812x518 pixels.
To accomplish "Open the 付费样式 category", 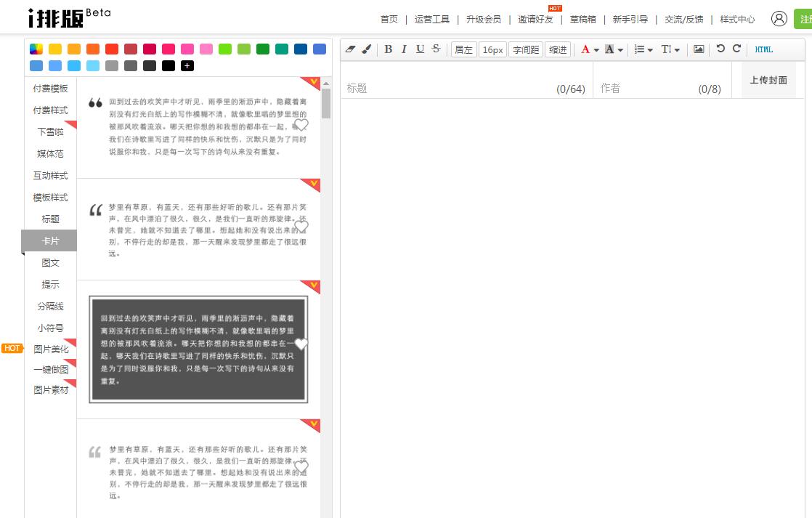I will (50, 110).
